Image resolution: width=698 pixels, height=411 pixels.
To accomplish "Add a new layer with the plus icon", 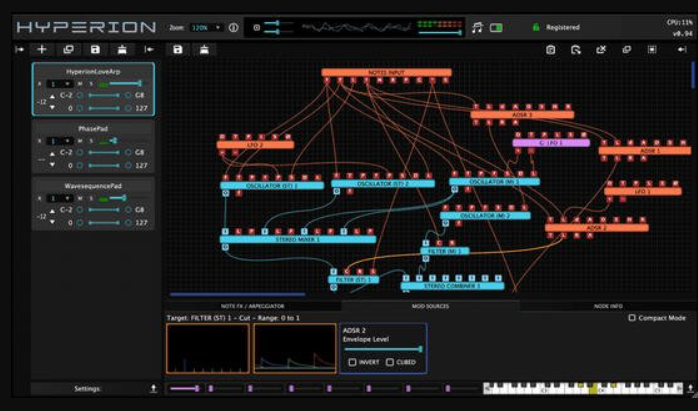I will 42,49.
